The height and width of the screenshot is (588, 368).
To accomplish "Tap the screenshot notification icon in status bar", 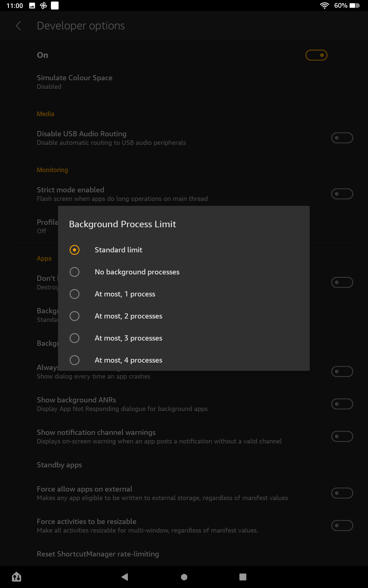I will pos(32,5).
